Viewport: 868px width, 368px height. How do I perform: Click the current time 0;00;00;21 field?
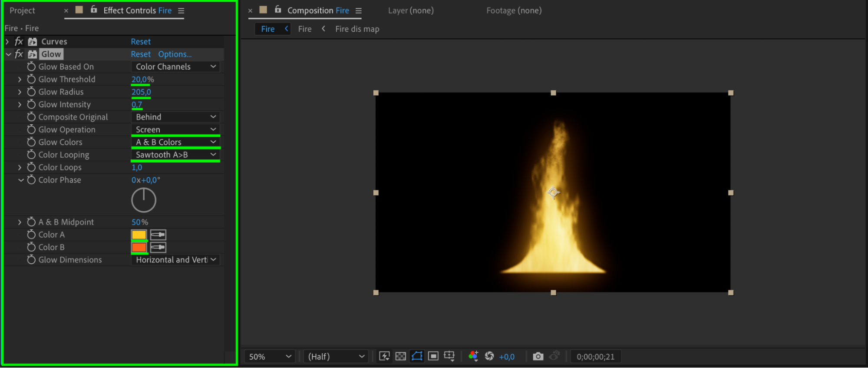[x=595, y=356]
